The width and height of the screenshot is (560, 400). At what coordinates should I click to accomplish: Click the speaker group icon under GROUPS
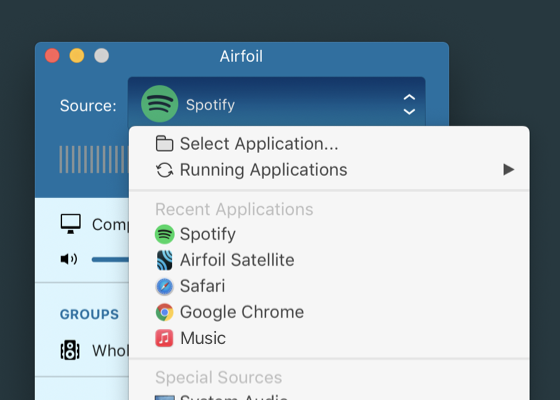coord(70,350)
